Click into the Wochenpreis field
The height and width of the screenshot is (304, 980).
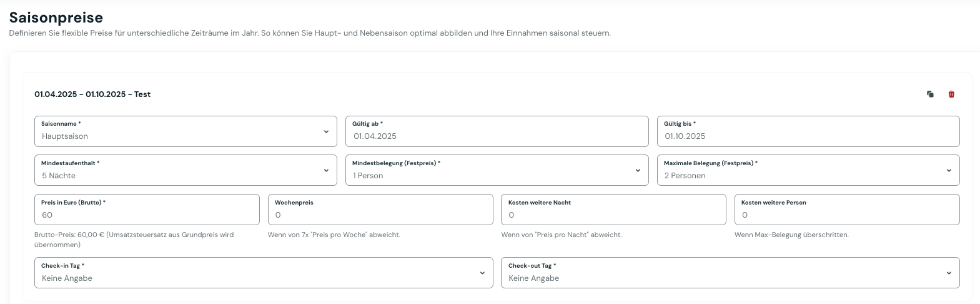point(380,215)
